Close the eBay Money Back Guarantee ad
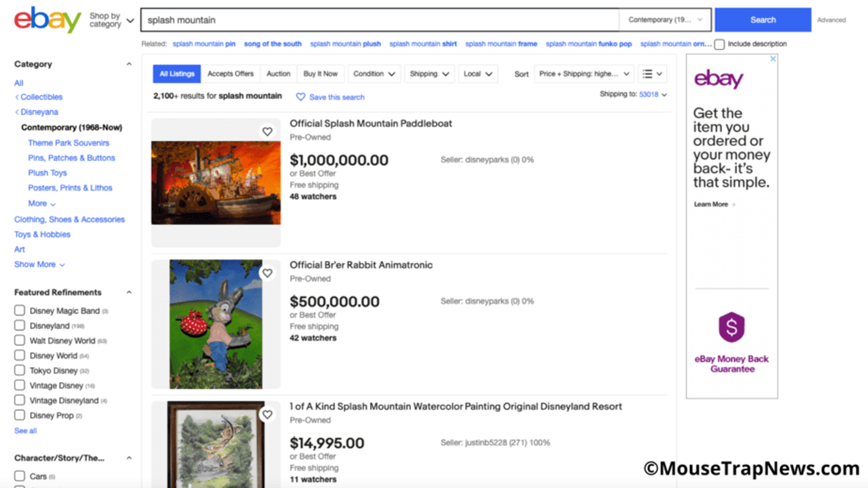 pyautogui.click(x=773, y=59)
